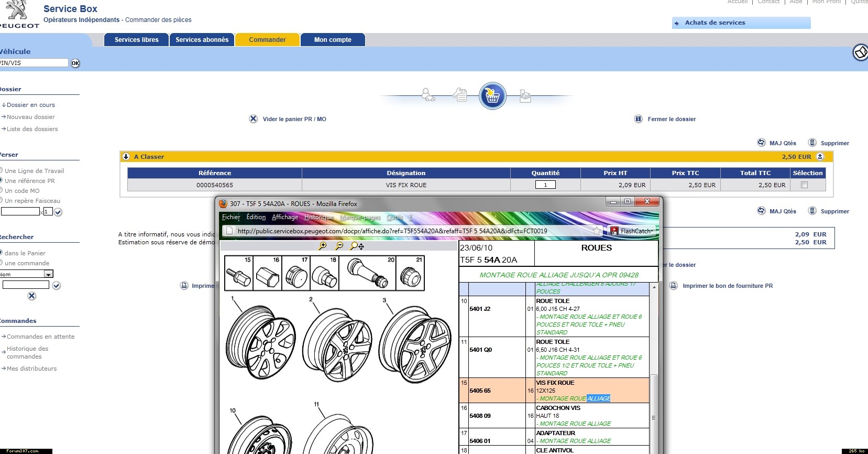Click the Achats de services button

pos(741,23)
